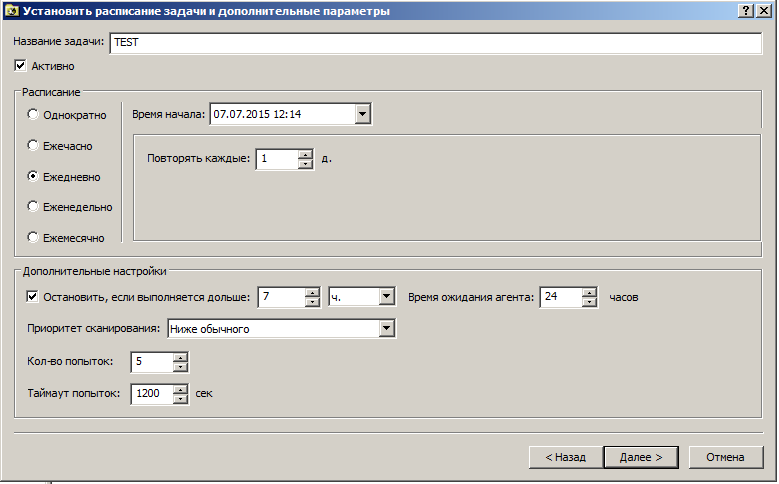Click the application icon in title bar
Image resolution: width=779 pixels, height=484 pixels.
click(11, 11)
